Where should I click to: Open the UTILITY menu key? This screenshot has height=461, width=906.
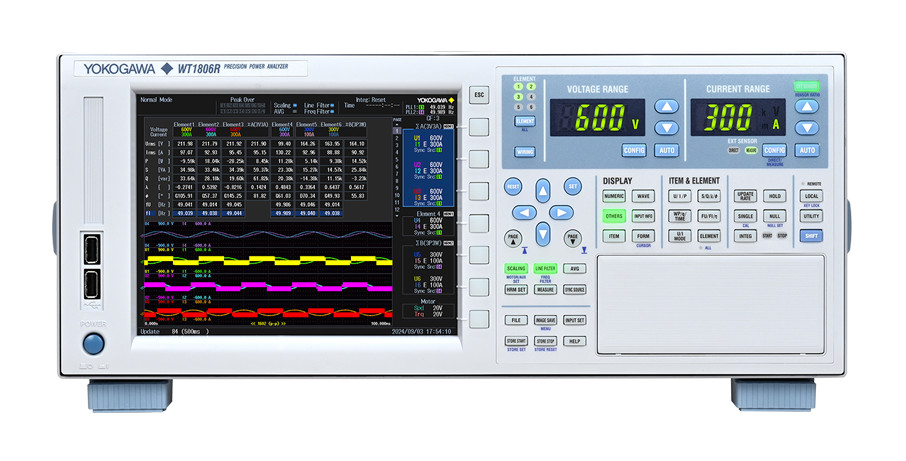coord(811,216)
